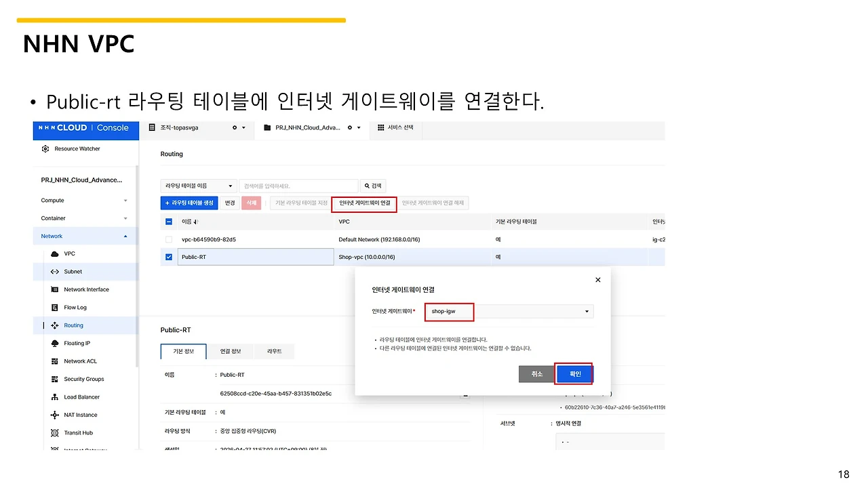Open the organization dropdown arrow
This screenshot has width=868, height=488.
click(244, 127)
